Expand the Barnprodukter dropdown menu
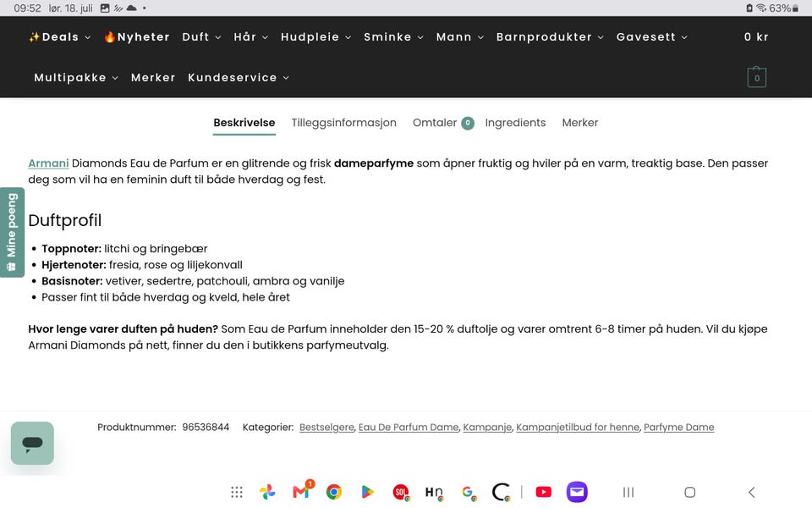 (550, 36)
